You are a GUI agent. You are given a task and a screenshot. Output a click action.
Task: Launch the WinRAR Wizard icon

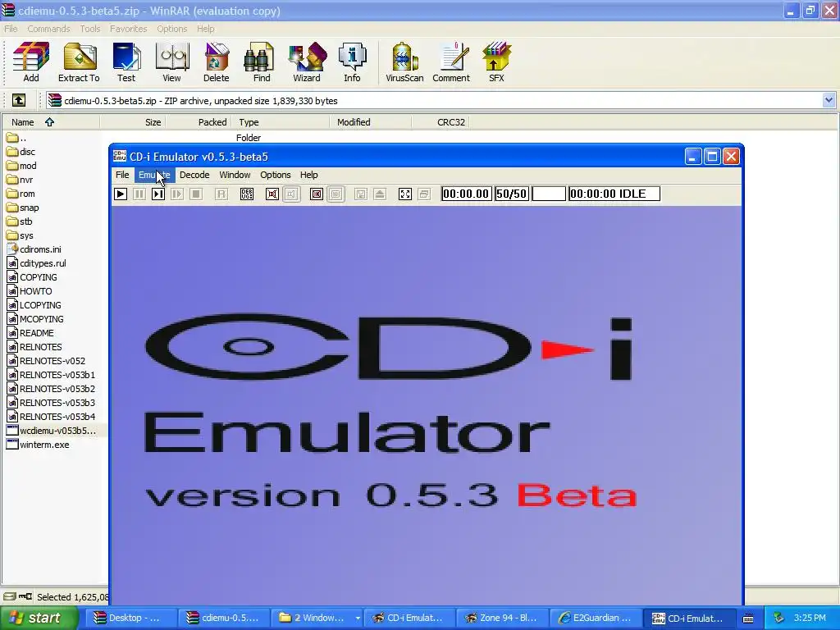coord(307,62)
